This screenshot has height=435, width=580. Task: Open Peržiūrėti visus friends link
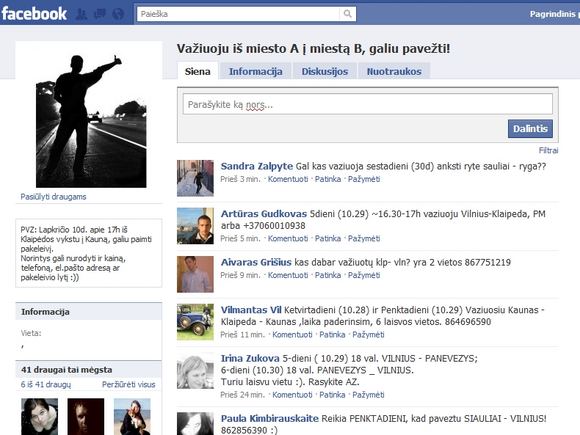click(x=129, y=384)
